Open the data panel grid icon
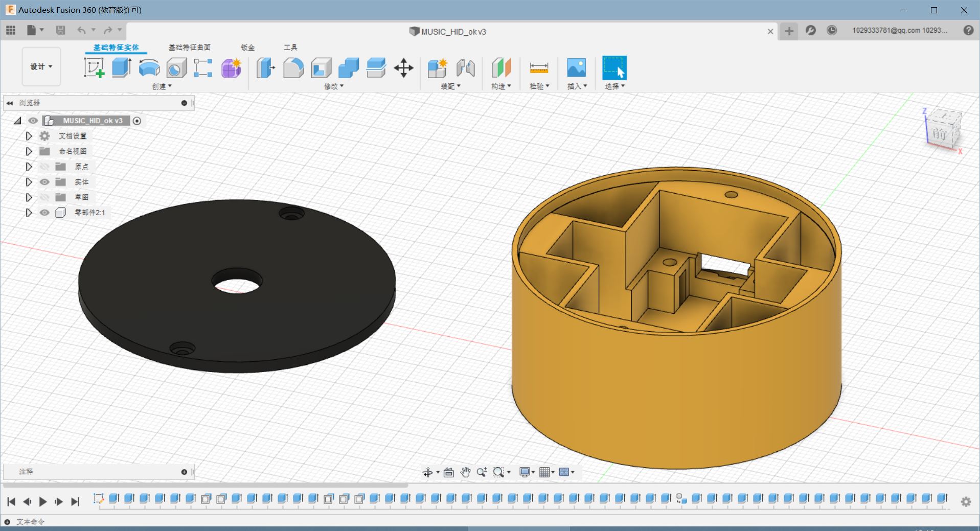The height and width of the screenshot is (531, 980). (11, 30)
